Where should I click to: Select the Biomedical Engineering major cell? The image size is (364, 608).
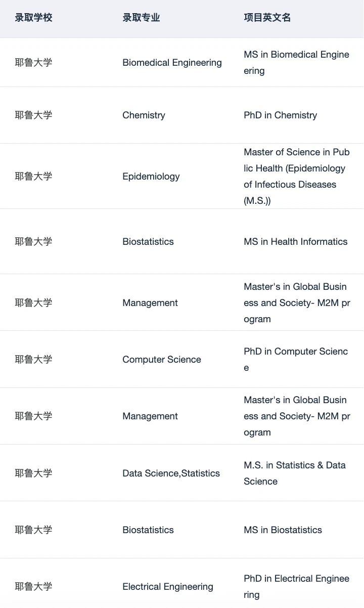pyautogui.click(x=172, y=63)
